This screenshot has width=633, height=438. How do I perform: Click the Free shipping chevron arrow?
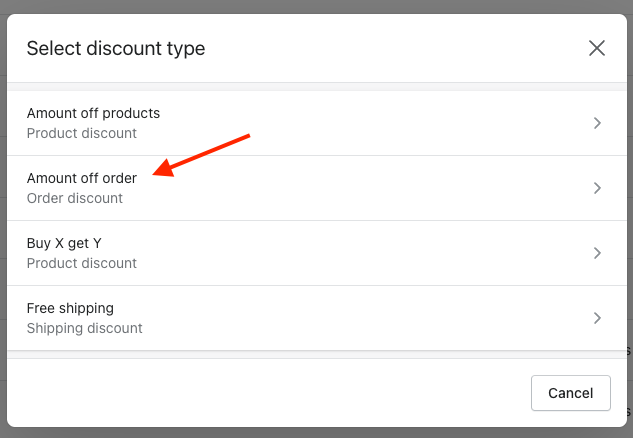tap(597, 318)
